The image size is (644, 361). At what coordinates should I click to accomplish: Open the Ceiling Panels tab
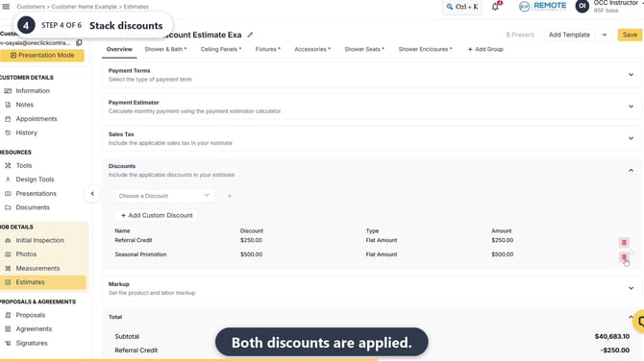click(221, 49)
